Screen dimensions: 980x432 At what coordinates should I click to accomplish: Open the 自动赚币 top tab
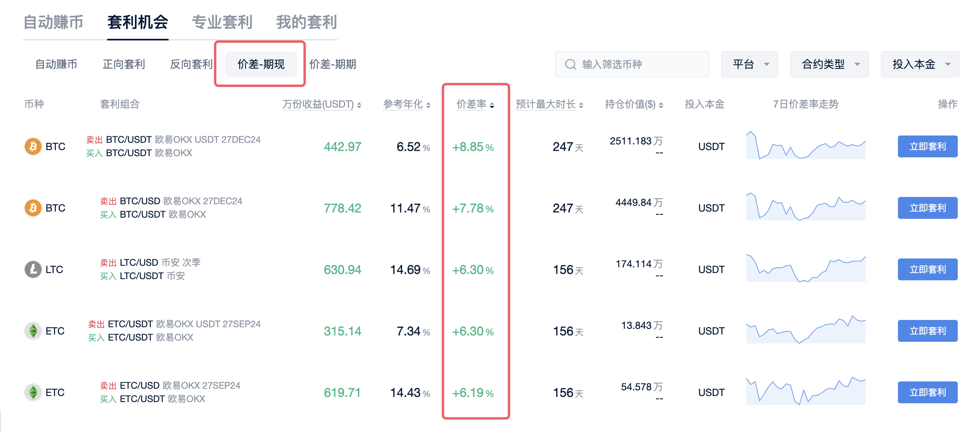[53, 22]
